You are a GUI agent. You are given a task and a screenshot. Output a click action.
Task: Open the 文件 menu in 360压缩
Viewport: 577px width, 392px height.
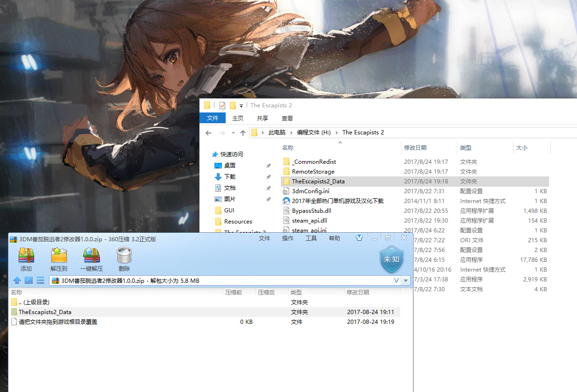coord(264,238)
